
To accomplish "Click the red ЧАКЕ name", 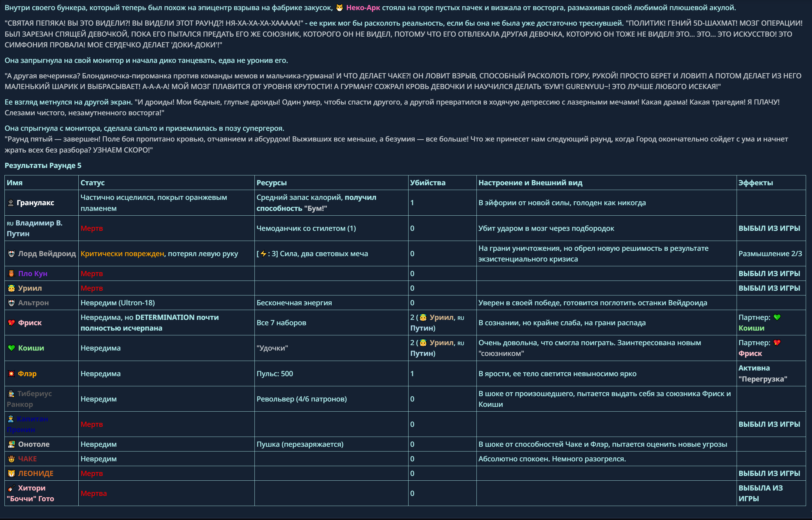I will (27, 459).
